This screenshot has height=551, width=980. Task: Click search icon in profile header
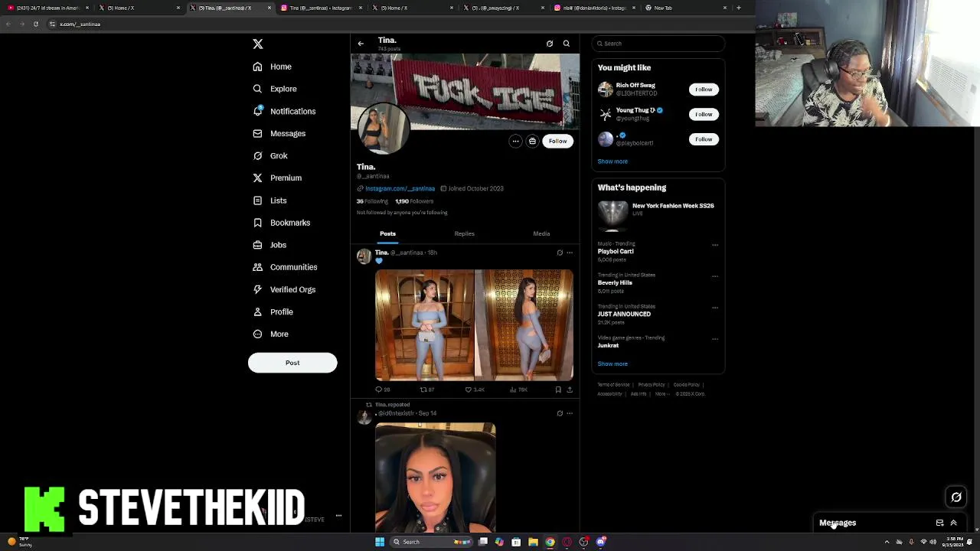pyautogui.click(x=567, y=44)
